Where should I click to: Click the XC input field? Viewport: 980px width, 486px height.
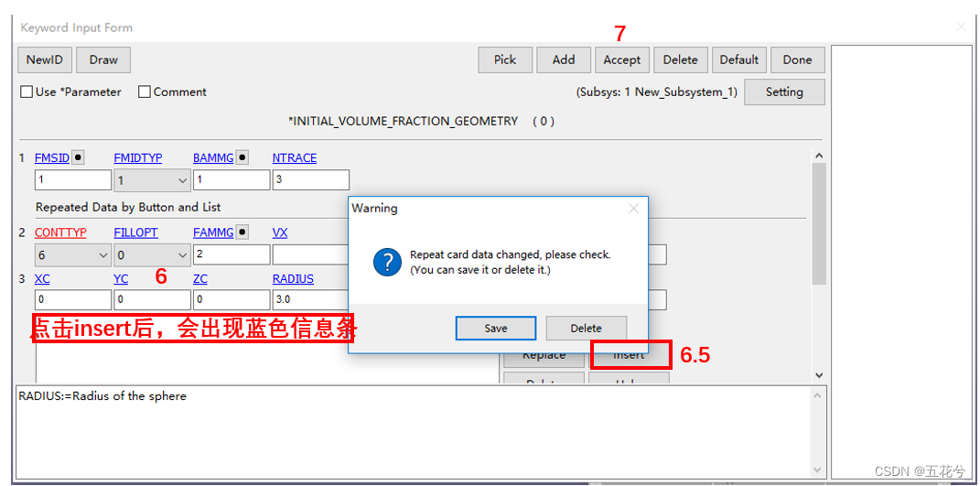[73, 300]
